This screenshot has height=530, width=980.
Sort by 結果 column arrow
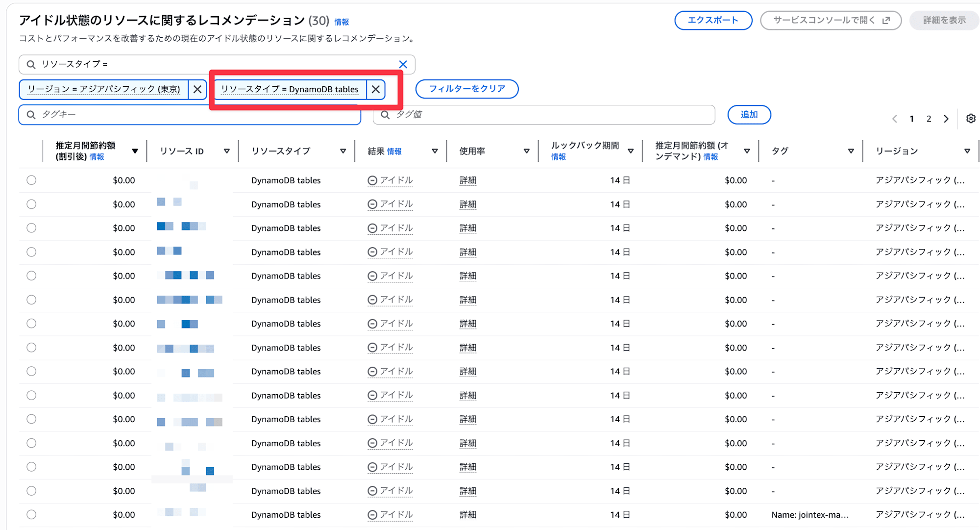point(435,151)
